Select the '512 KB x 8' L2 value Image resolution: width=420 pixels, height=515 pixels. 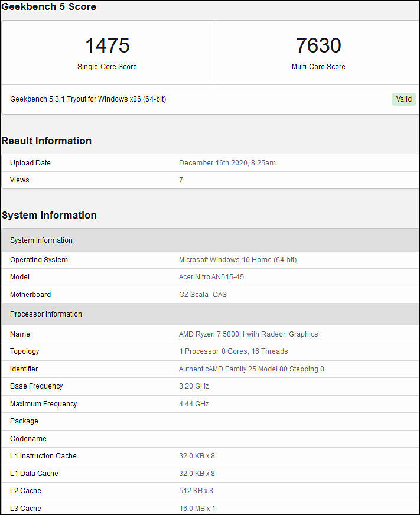click(x=196, y=491)
